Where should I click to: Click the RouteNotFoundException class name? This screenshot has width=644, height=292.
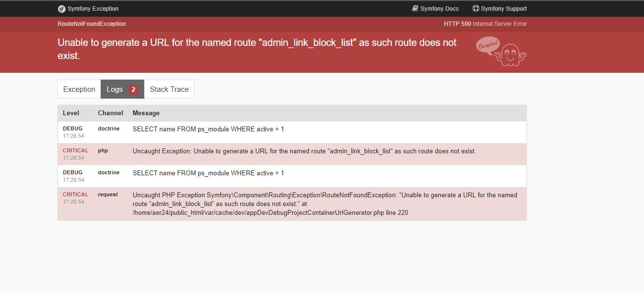tap(92, 24)
